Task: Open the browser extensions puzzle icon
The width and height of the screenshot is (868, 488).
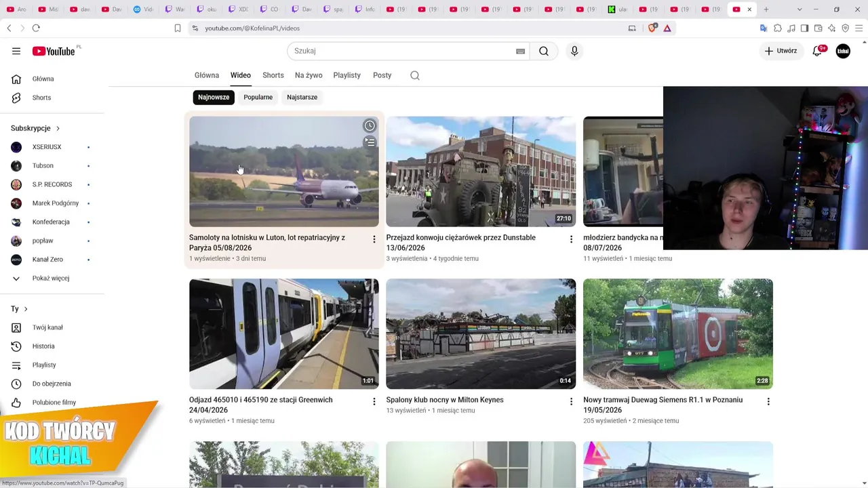Action: 778,28
